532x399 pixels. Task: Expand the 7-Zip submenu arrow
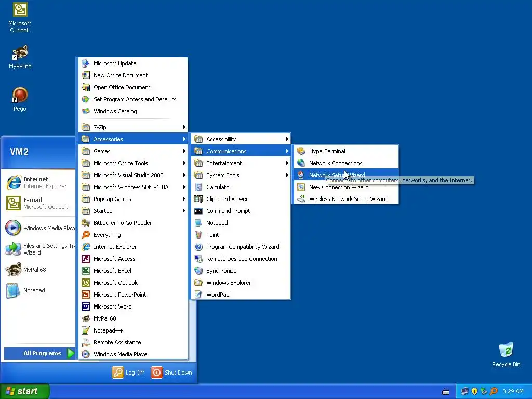pos(184,127)
